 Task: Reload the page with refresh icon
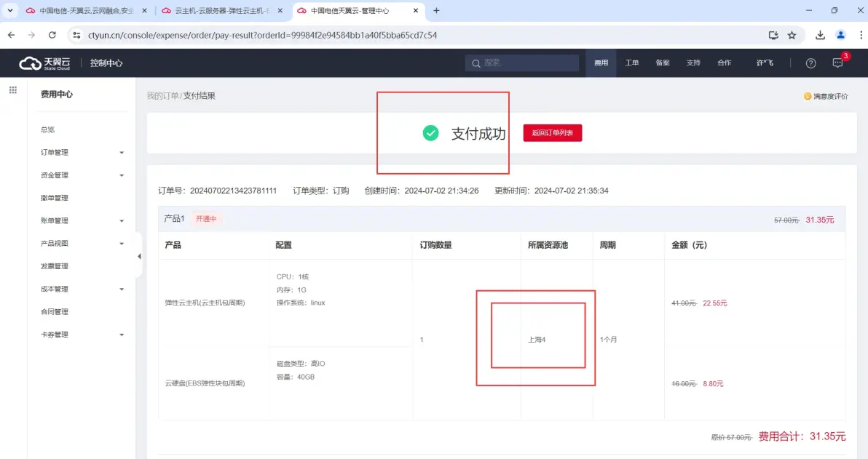[52, 35]
